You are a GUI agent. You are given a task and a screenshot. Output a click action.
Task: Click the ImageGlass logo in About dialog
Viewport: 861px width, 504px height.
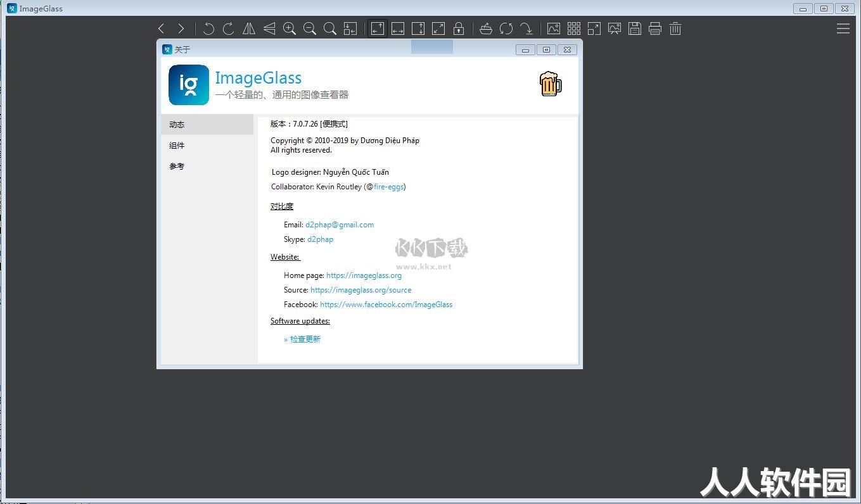pos(189,85)
